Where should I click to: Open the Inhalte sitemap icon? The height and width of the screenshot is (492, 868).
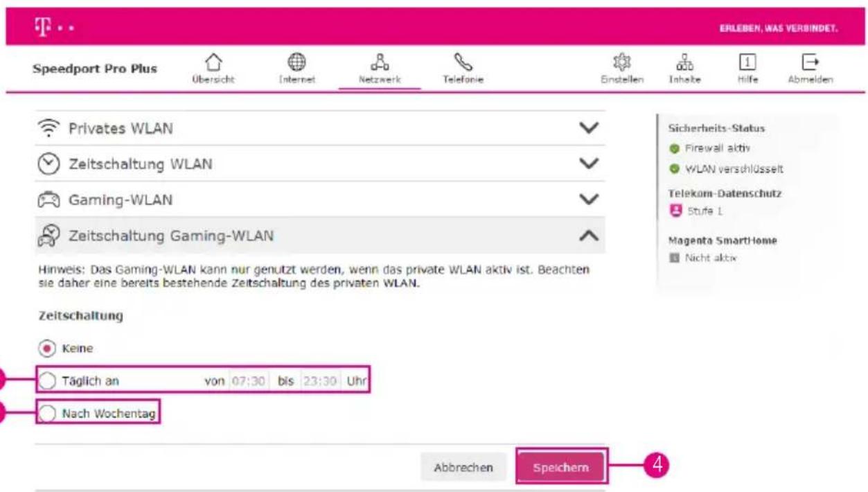tap(684, 62)
